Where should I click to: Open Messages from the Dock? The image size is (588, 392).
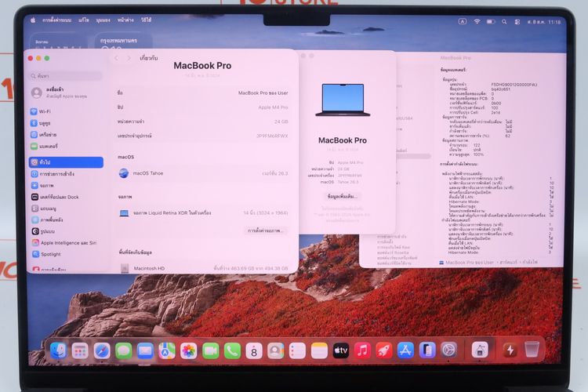pyautogui.click(x=123, y=351)
